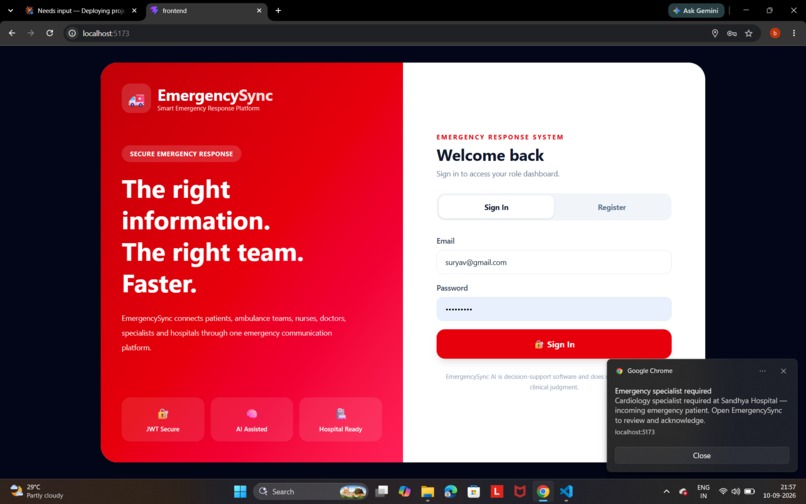Open the weather widget showing 29°C
This screenshot has width=806, height=504.
click(36, 491)
